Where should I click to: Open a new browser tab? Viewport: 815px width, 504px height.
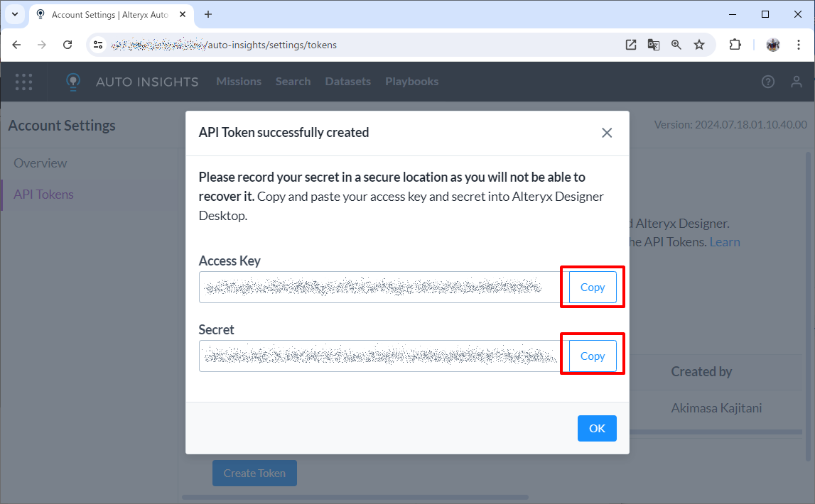(x=208, y=14)
